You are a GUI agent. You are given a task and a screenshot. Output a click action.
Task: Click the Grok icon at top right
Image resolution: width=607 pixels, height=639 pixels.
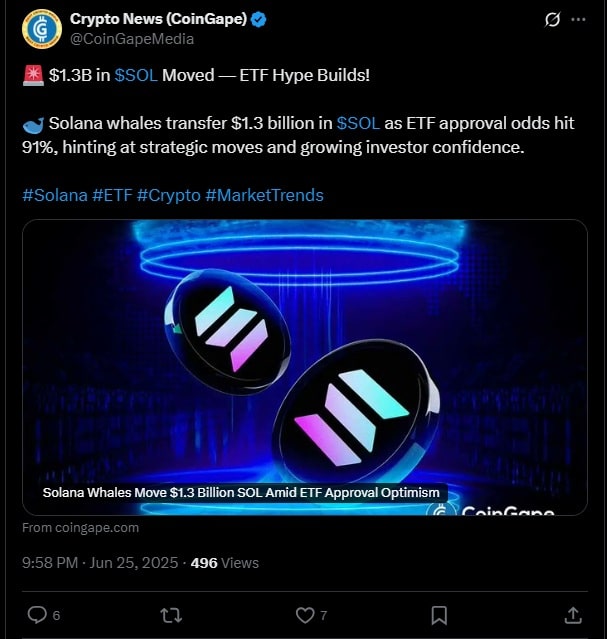coord(551,20)
